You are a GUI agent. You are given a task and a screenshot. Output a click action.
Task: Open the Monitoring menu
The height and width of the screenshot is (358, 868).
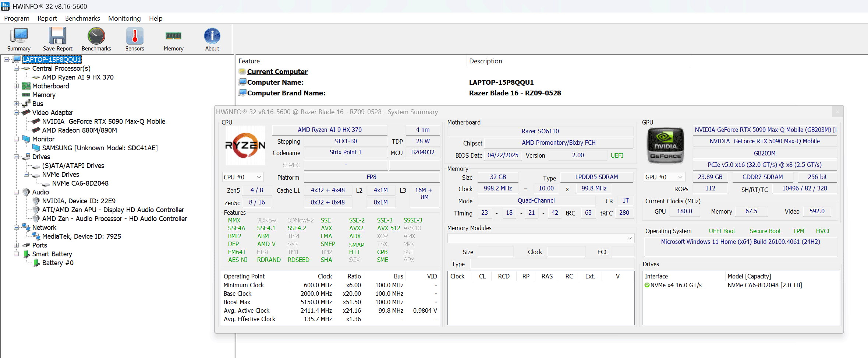(x=124, y=18)
